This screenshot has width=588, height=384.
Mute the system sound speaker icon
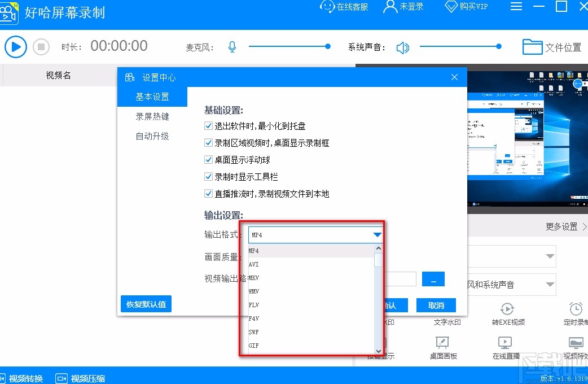pos(403,47)
